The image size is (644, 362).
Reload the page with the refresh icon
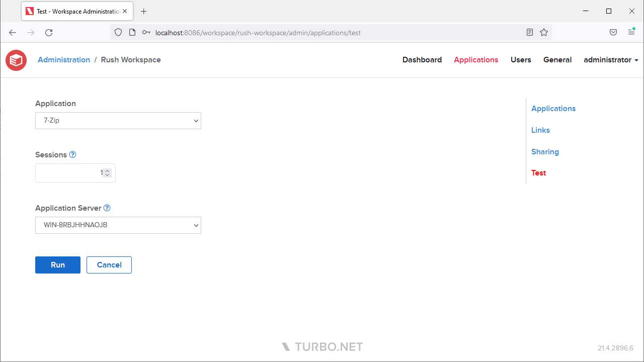(49, 33)
